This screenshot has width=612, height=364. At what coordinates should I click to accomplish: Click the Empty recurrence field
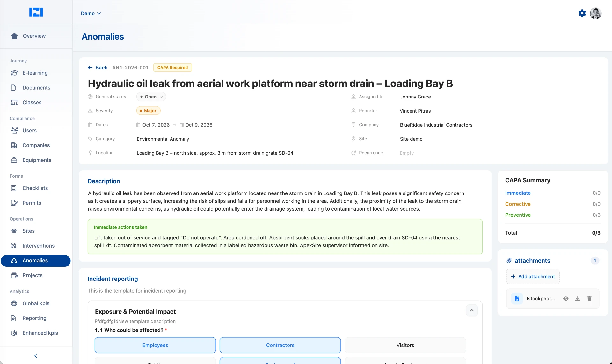[407, 153]
